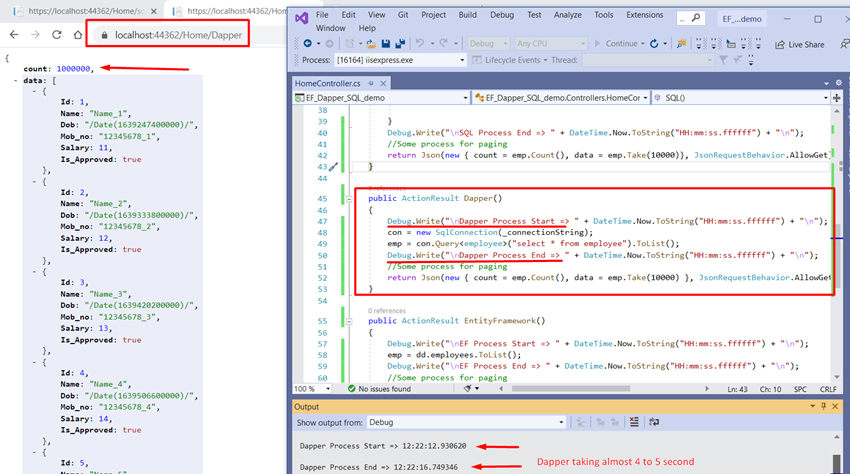Screen dimensions: 850x474
Task: Collapse the JSON object with Id 1
Action: (x=35, y=91)
